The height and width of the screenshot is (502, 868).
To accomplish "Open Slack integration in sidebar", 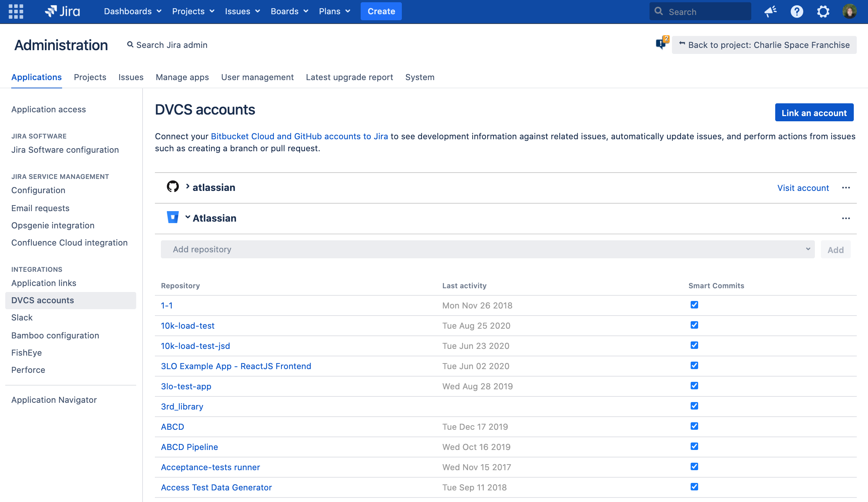I will click(x=22, y=317).
